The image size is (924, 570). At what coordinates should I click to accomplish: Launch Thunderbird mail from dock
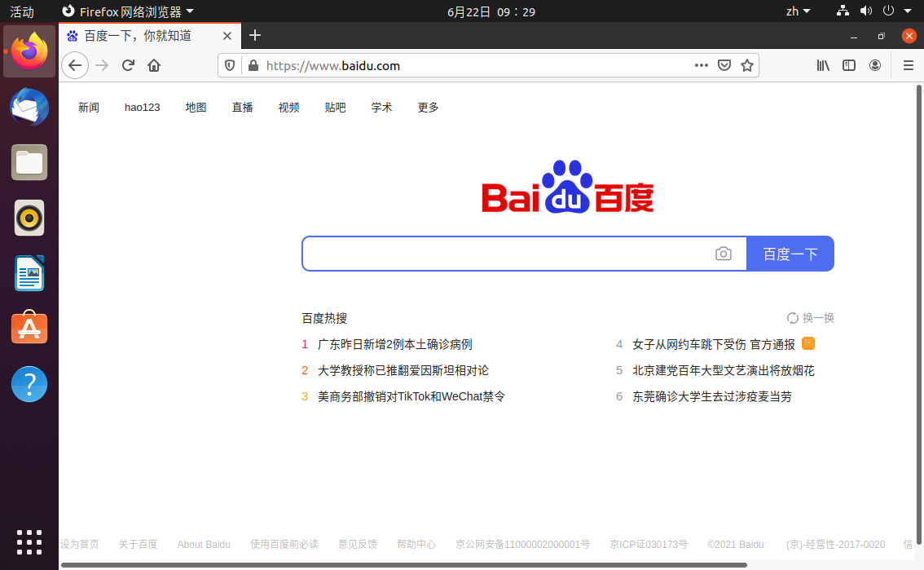coord(29,108)
